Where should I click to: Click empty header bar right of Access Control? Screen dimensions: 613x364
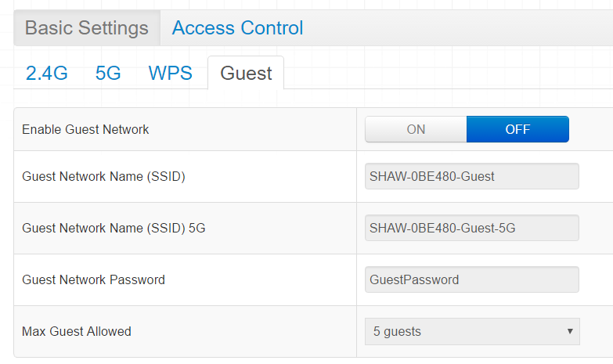(462, 28)
